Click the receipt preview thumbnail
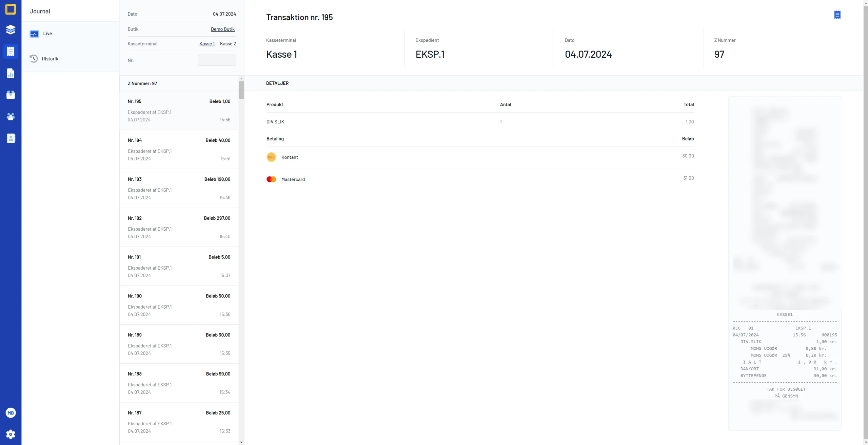 click(785, 264)
